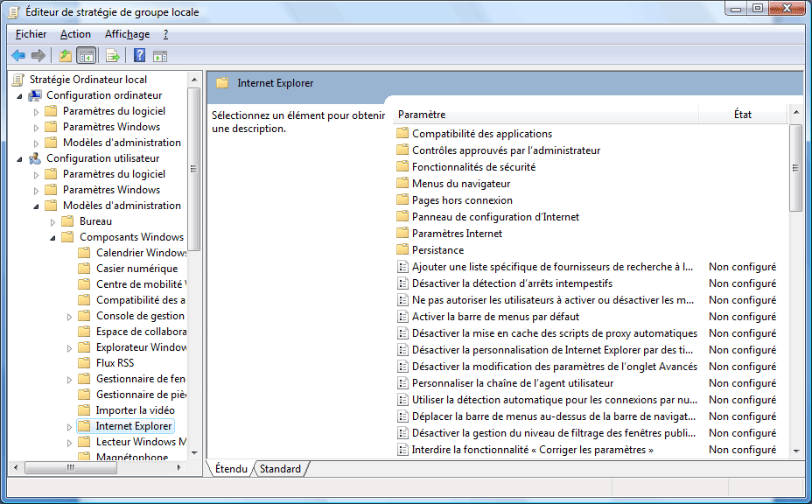Expand Modèles d'administration under Configuration ordinateur
This screenshot has height=504, width=812.
coord(36,143)
